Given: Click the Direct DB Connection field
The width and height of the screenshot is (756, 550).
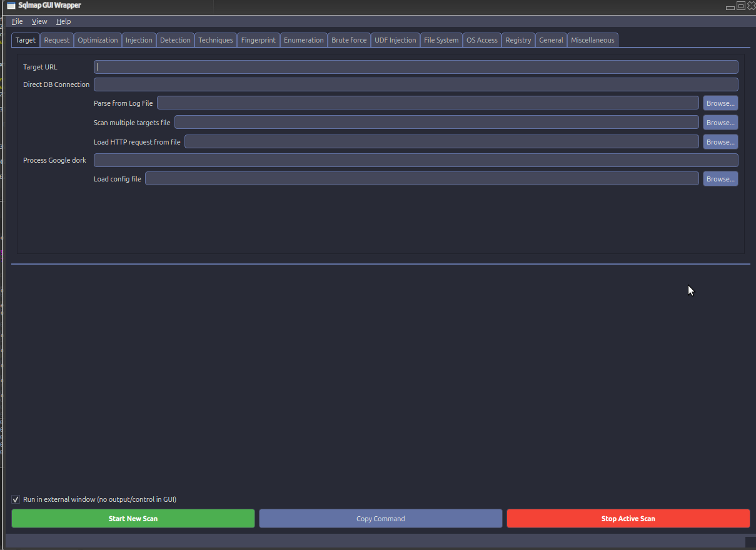Looking at the screenshot, I should pyautogui.click(x=416, y=84).
